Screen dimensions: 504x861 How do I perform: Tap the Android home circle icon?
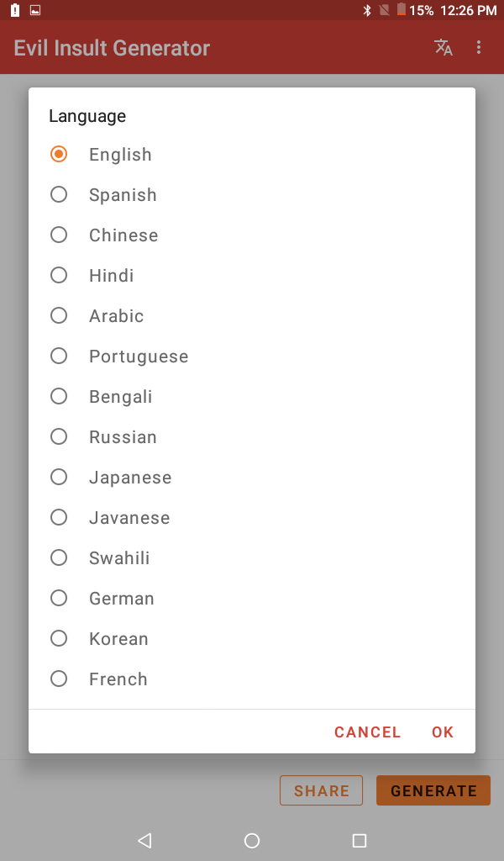pos(252,840)
